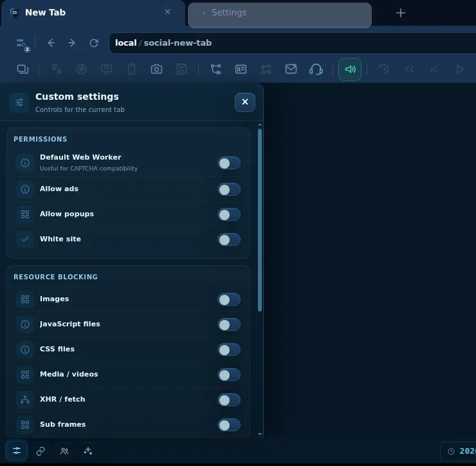Turn on the White site switch

pyautogui.click(x=229, y=239)
